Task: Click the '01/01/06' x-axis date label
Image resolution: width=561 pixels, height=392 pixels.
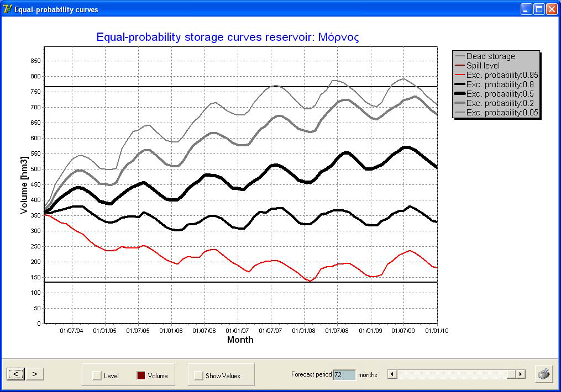Action: point(171,331)
